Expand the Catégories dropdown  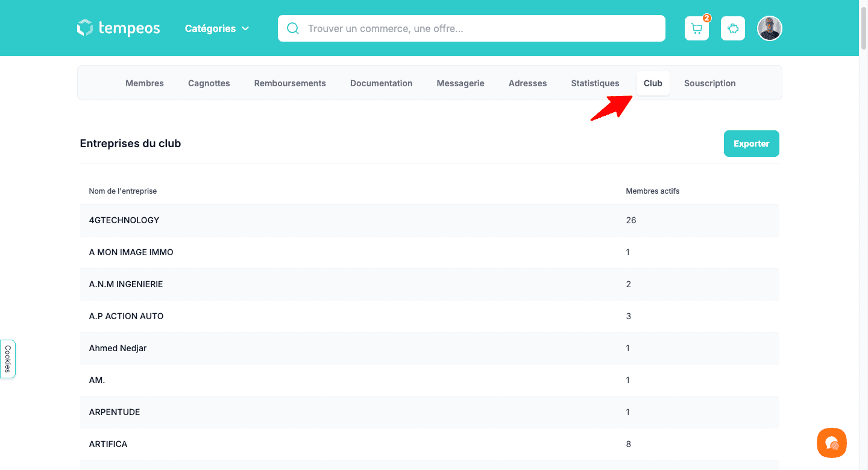[x=217, y=28]
